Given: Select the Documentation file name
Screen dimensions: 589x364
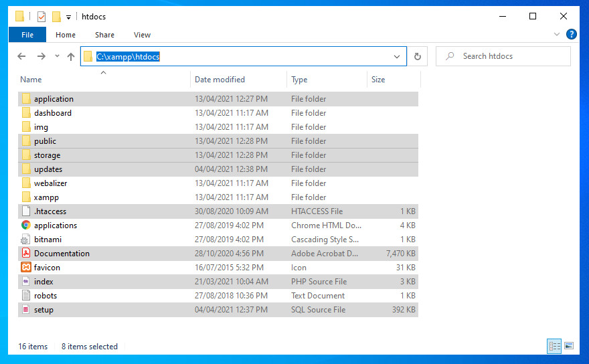Looking at the screenshot, I should click(62, 253).
